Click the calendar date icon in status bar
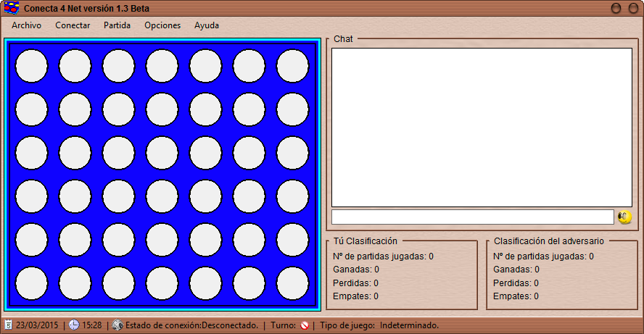This screenshot has width=644, height=334. 9,325
